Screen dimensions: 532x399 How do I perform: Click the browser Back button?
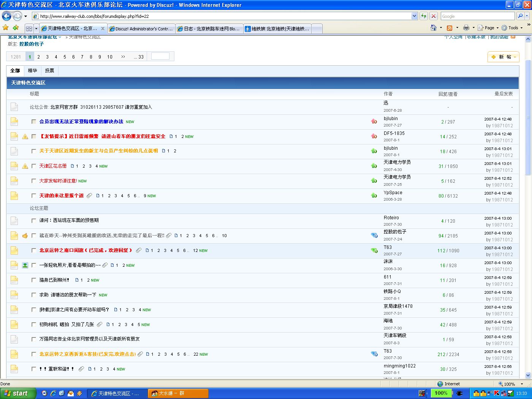6,16
